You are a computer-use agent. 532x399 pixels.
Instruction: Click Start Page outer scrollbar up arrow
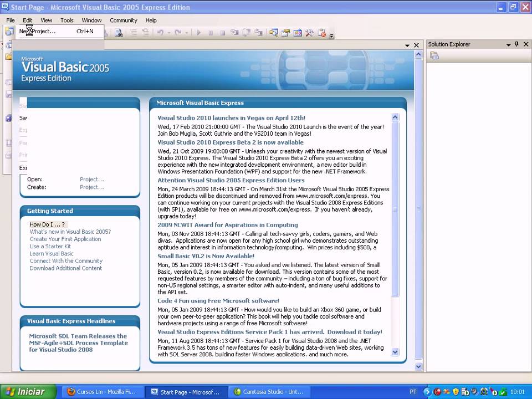point(418,54)
